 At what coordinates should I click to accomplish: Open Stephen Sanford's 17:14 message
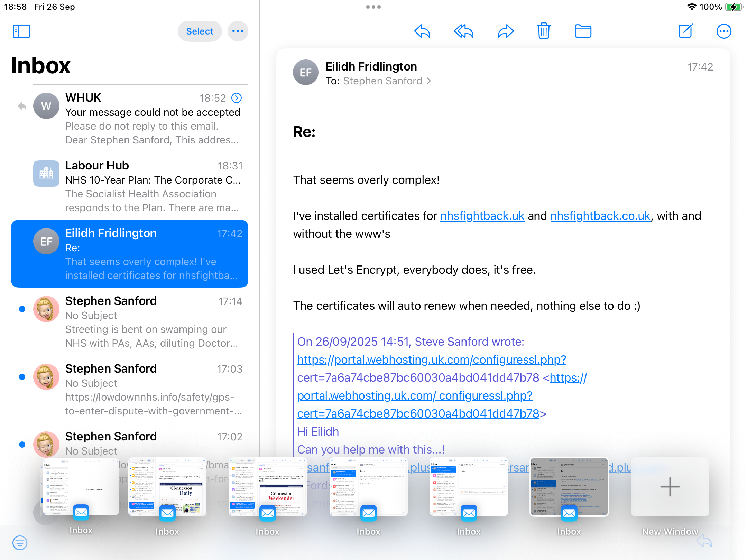pos(154,321)
